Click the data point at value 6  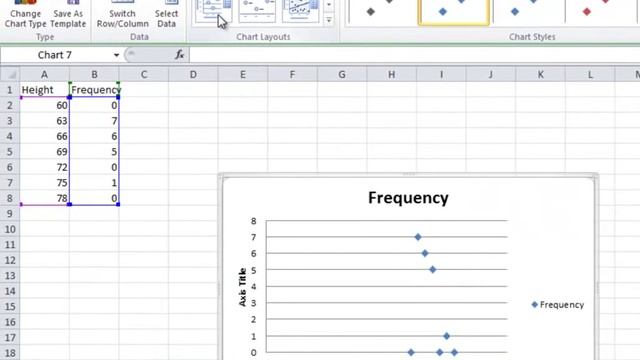[x=424, y=253]
